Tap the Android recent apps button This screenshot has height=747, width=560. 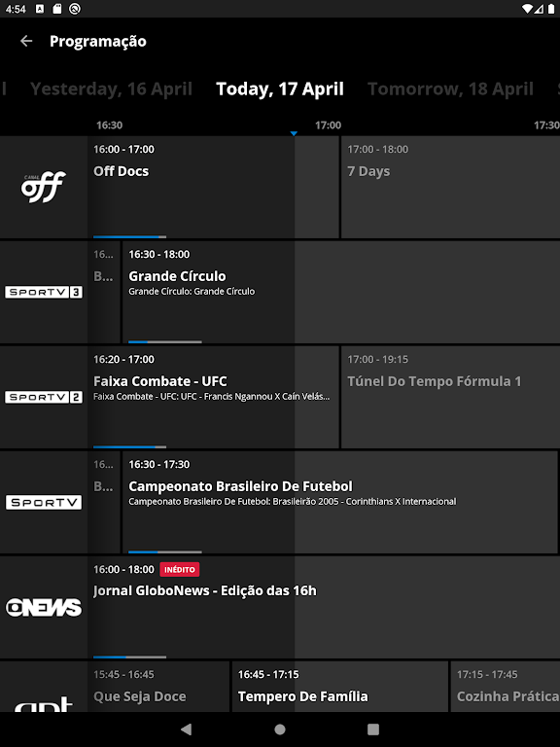pyautogui.click(x=373, y=729)
